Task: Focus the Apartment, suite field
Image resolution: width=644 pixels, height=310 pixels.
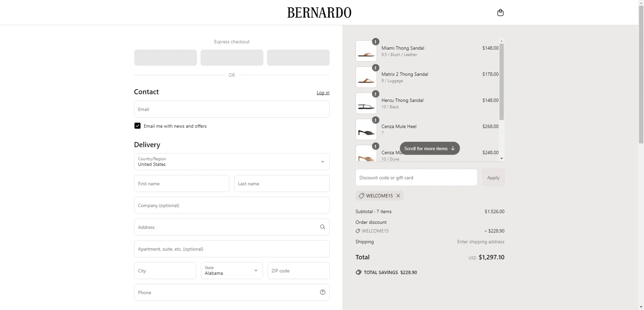Action: pos(232,249)
